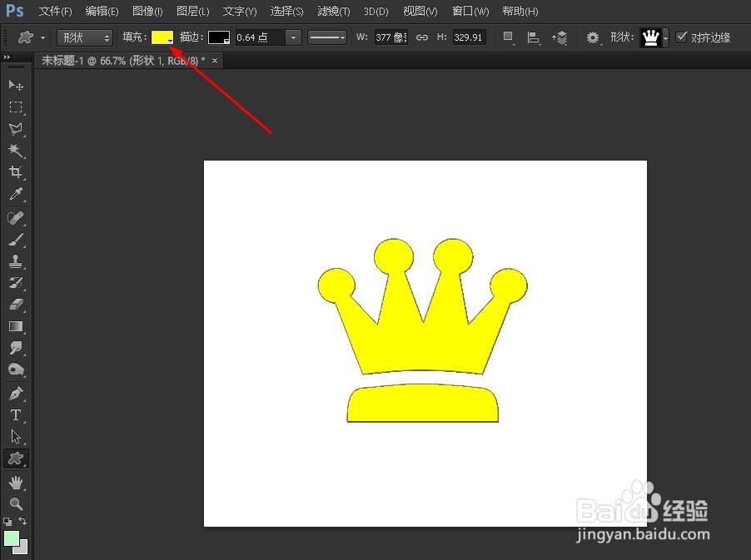Select the Pen tool
This screenshot has width=751, height=560.
coord(16,394)
